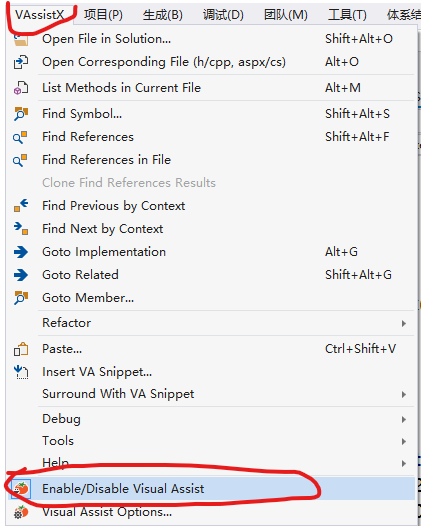Click the Alt+O shortcut text
Image resolution: width=421 pixels, height=526 pixels.
(x=342, y=62)
